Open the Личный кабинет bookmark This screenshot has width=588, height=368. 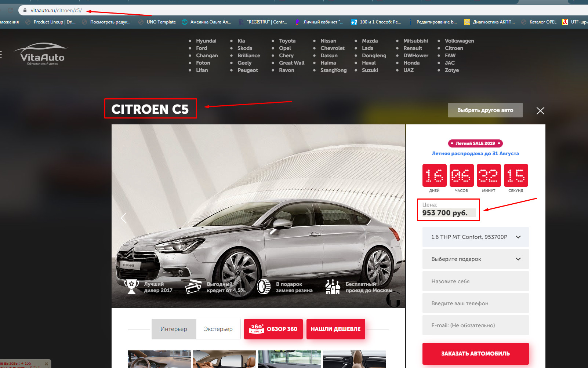pos(319,22)
